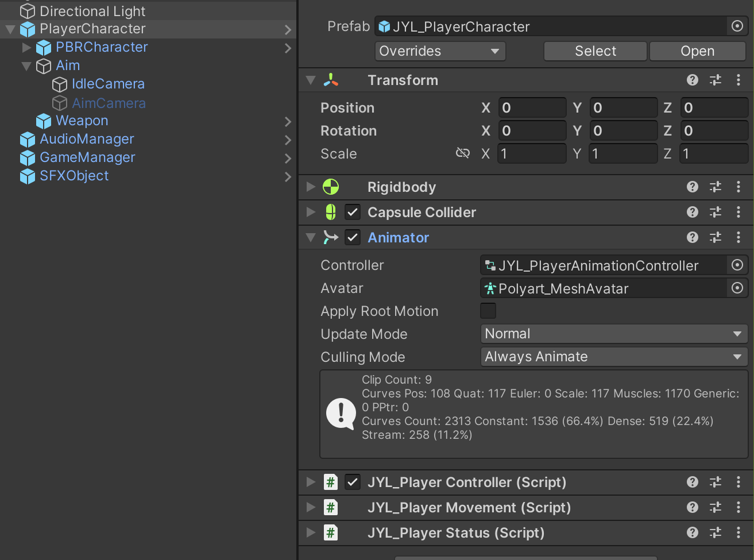Open Capsule Collider more options menu
754x560 pixels.
click(x=738, y=212)
